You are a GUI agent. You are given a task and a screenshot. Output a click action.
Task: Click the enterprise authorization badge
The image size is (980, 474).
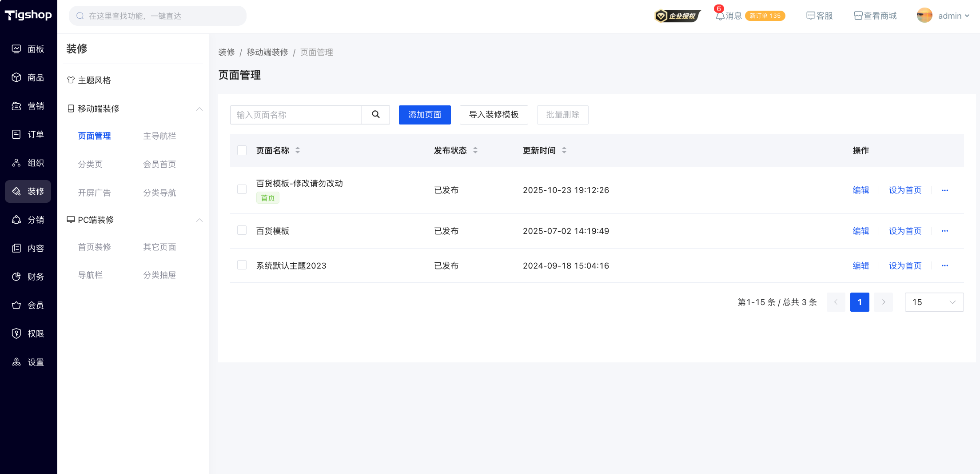[x=677, y=16]
